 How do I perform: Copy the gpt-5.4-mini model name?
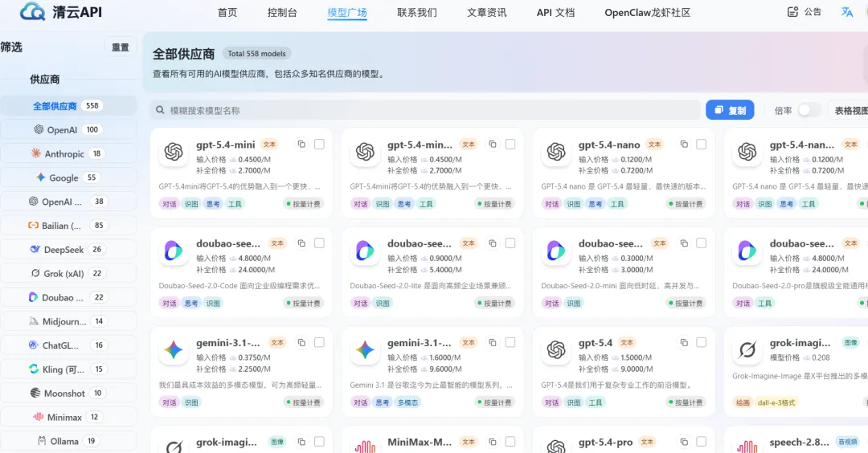pos(301,145)
